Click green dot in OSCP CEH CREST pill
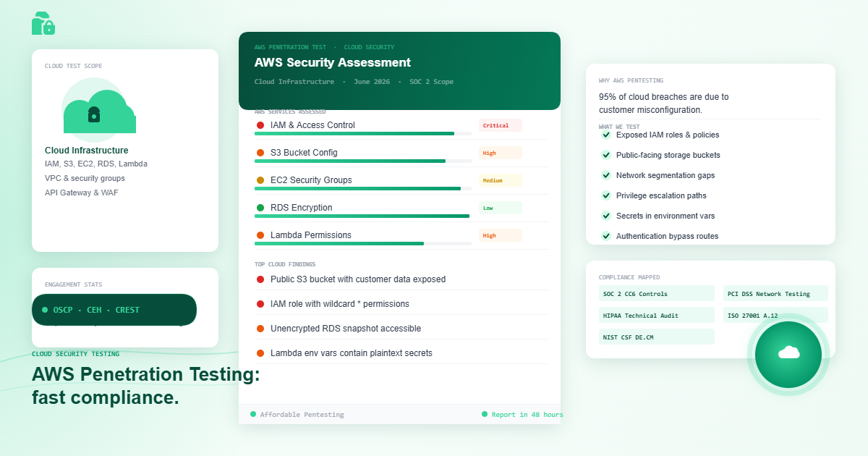 tap(45, 310)
